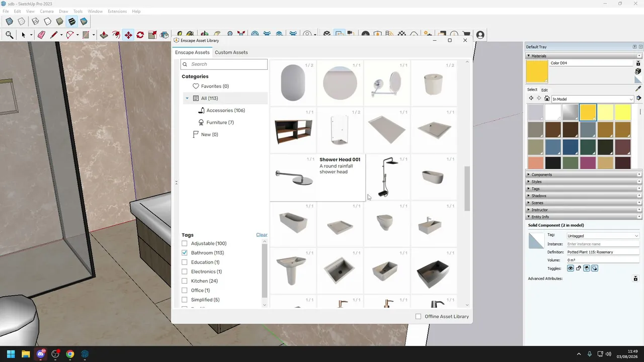The width and height of the screenshot is (644, 362).
Task: Expand the Scenes tray panel
Action: point(584,203)
